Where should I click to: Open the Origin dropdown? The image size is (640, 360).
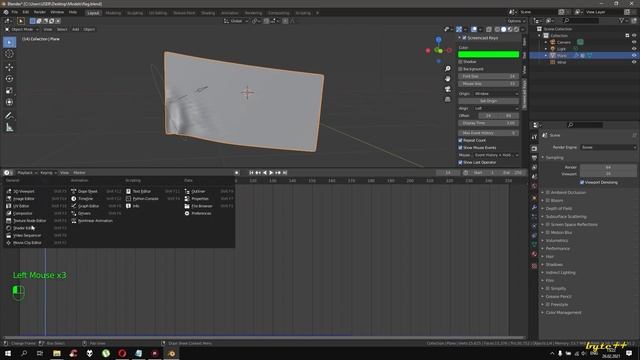point(496,94)
